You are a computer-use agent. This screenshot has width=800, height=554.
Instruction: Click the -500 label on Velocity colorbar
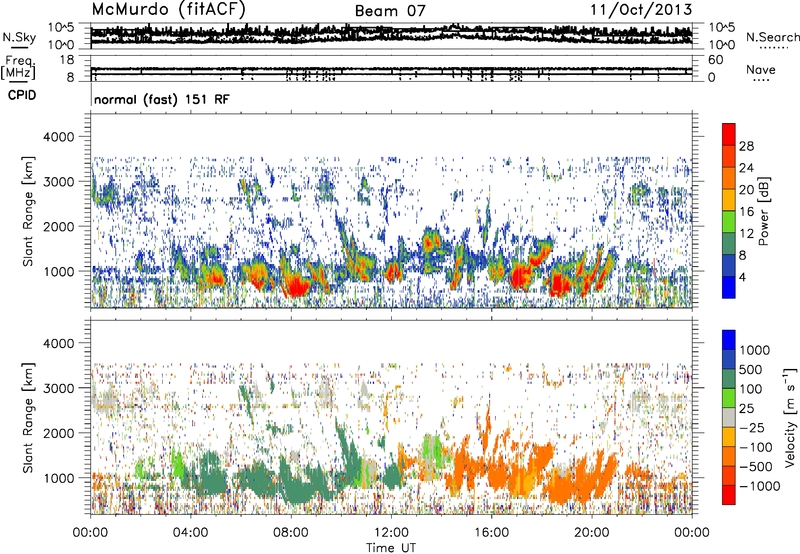[756, 466]
